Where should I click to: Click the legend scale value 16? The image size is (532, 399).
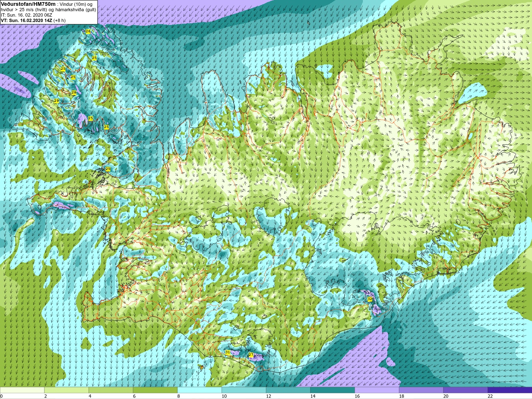pyautogui.click(x=357, y=396)
